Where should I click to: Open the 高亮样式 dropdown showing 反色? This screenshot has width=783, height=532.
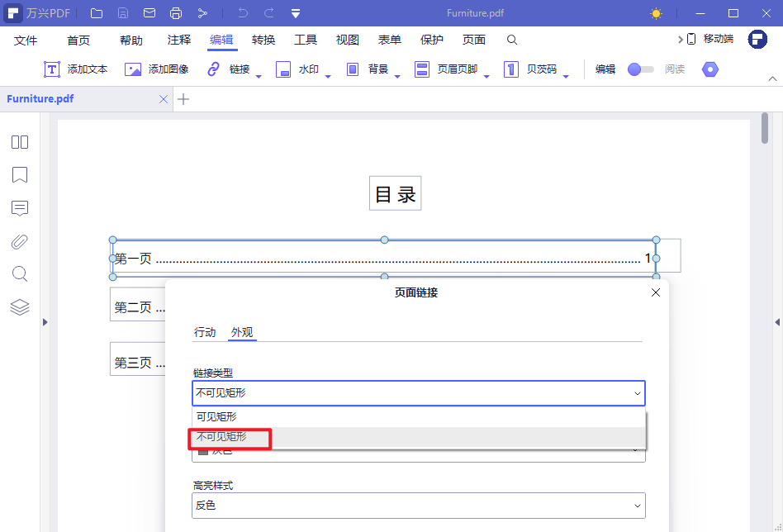pyautogui.click(x=418, y=505)
